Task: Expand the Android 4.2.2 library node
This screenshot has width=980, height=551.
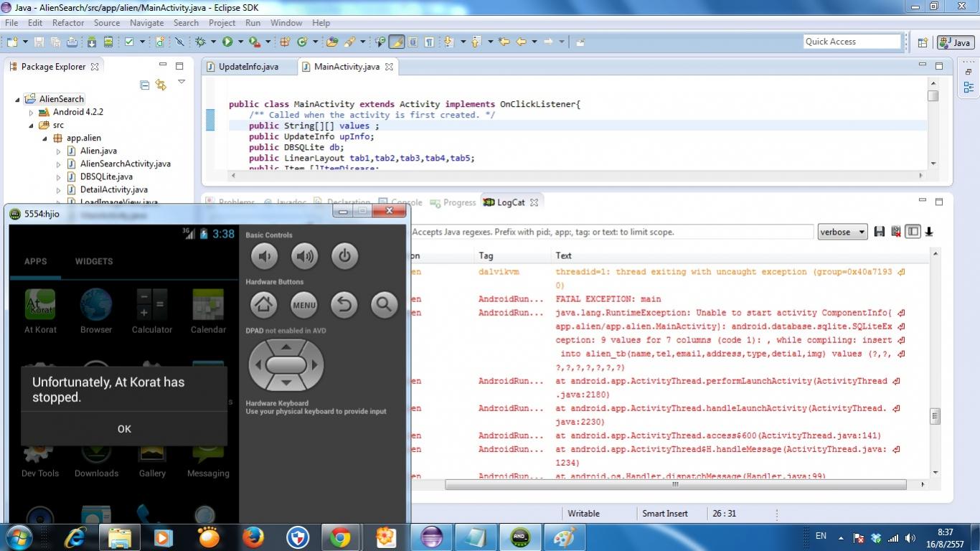Action: tap(31, 112)
